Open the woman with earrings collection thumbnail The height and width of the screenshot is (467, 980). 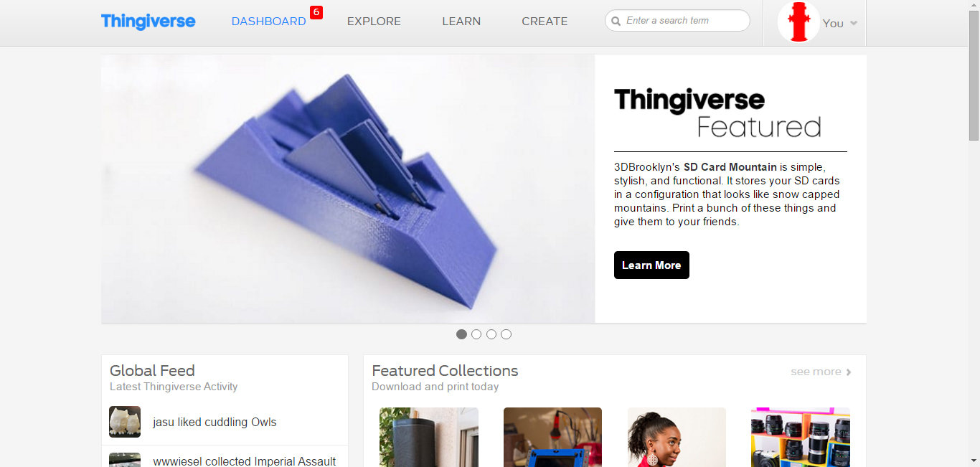(x=677, y=438)
